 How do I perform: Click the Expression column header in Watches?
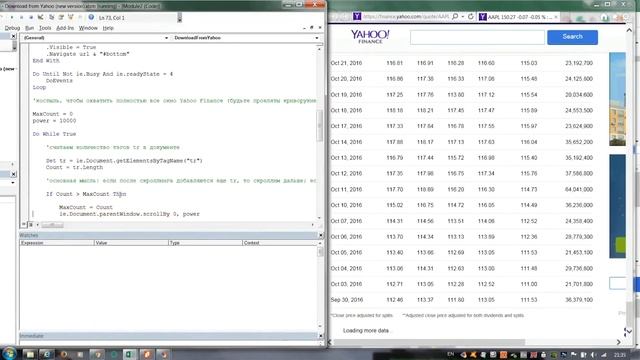57,243
